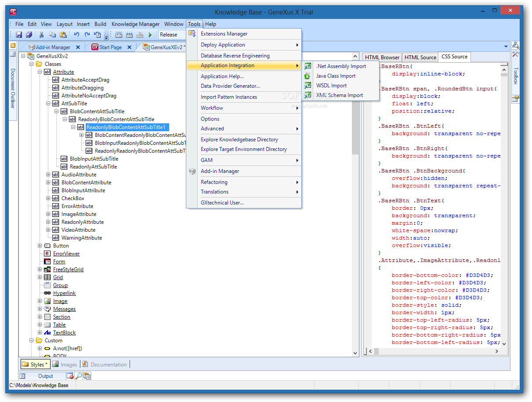Image resolution: width=532 pixels, height=402 pixels.
Task: Open the toolbar overflow options arrow
Action: point(107,37)
